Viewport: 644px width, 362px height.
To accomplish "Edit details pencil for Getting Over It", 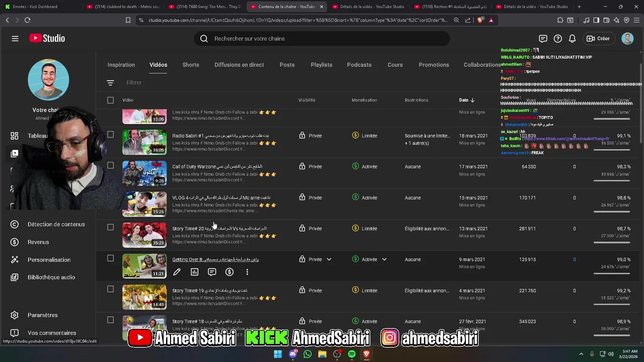I will [177, 272].
